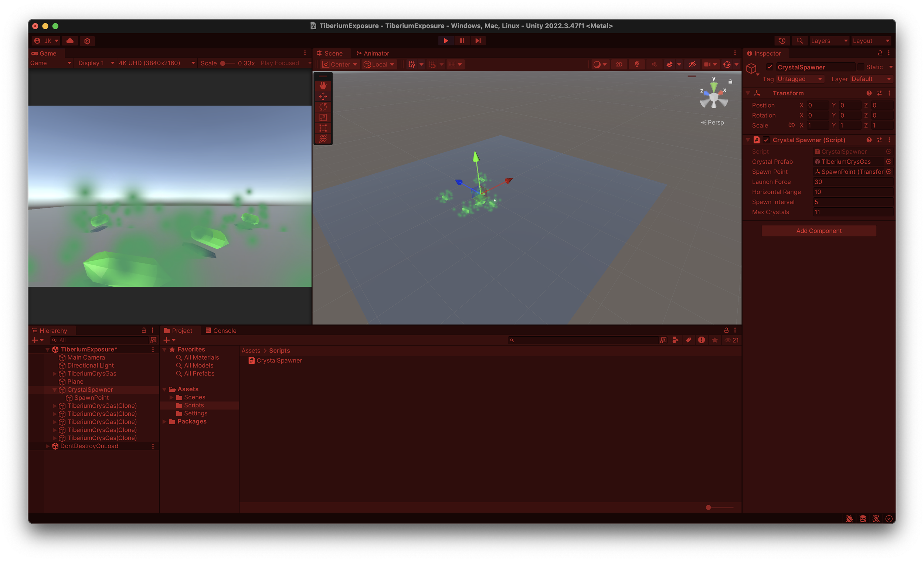
Task: Toggle 2D scene view mode
Action: (x=619, y=65)
